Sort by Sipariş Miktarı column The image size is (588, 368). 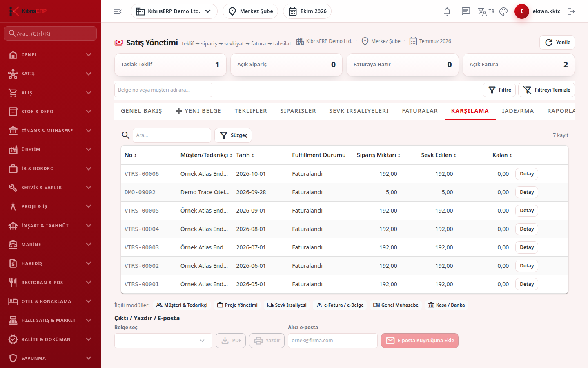click(x=379, y=155)
